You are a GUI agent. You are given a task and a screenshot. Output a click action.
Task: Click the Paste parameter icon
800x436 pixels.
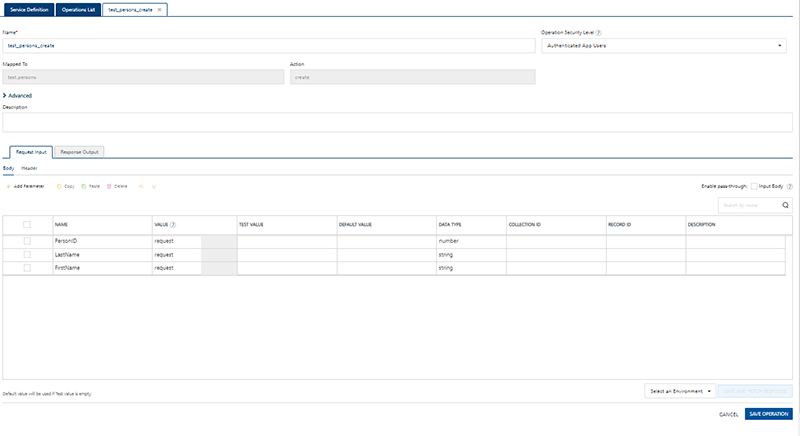click(83, 186)
